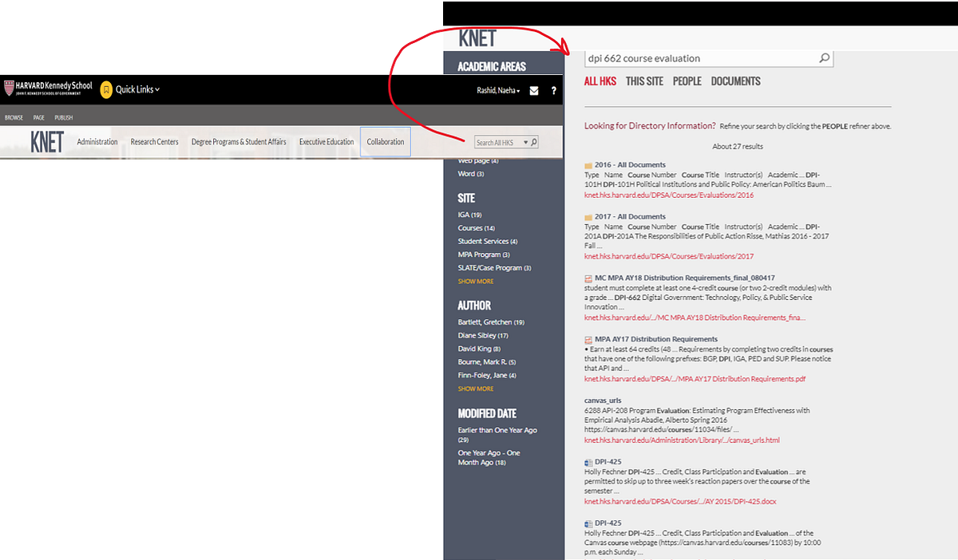Open MC MPA AY18 Distribution Requirements result

point(685,278)
